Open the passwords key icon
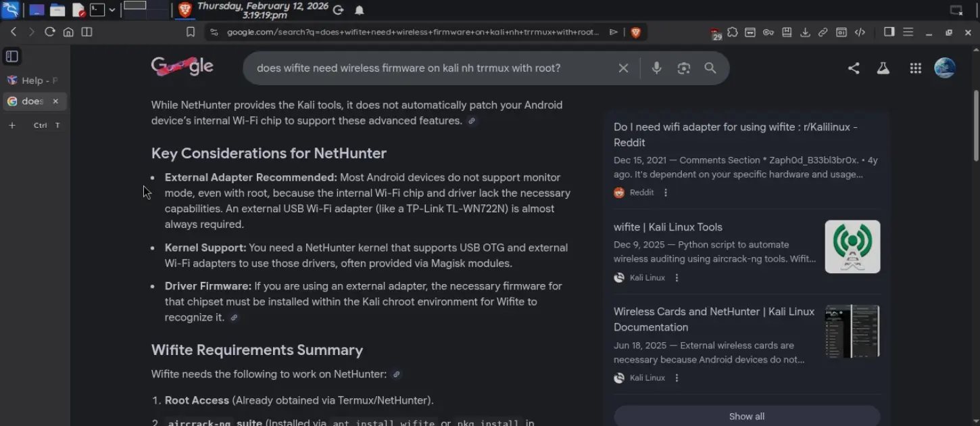980x426 pixels. coord(768,32)
